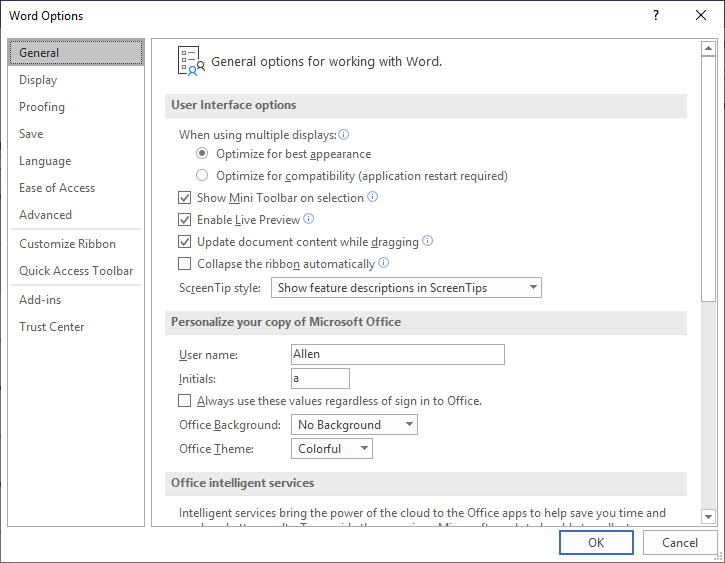Click the General options header icon
The height and width of the screenshot is (563, 725).
[191, 61]
